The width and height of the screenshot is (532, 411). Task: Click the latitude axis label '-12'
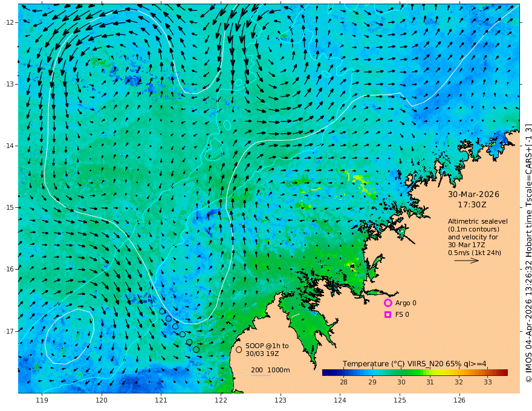click(8, 22)
